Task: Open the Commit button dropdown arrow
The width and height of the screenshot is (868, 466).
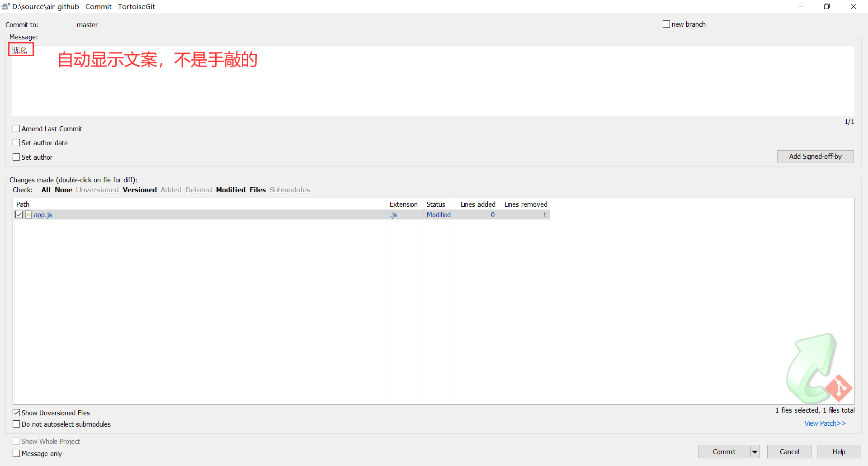Action: click(x=755, y=452)
